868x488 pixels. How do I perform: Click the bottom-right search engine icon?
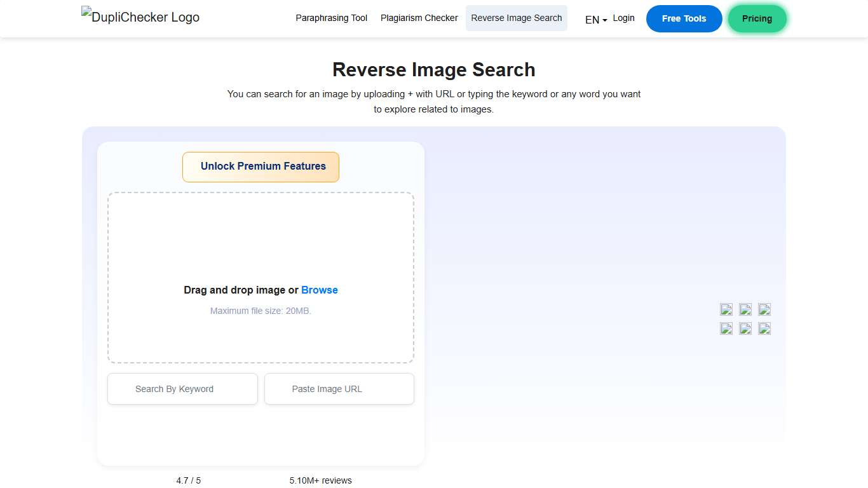[x=764, y=329]
